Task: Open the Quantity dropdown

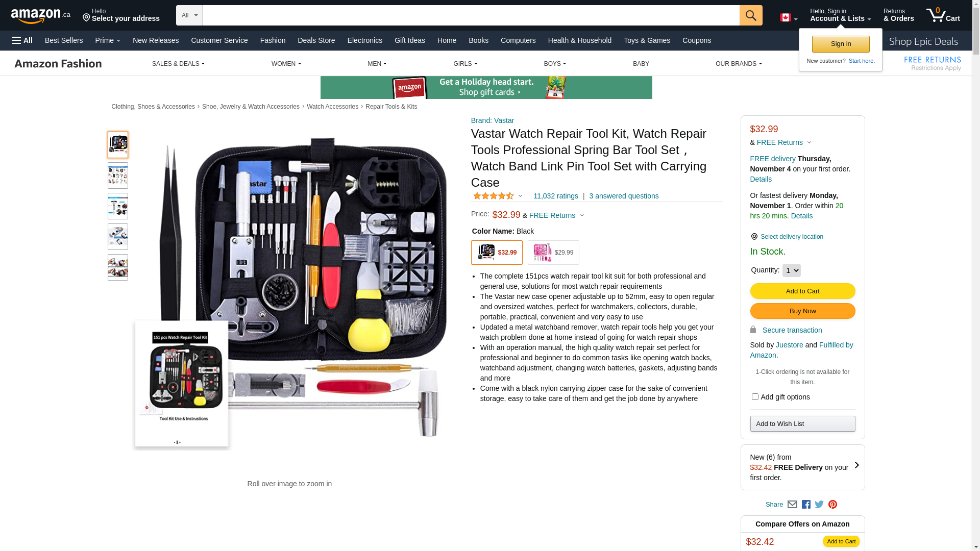Action: tap(792, 270)
